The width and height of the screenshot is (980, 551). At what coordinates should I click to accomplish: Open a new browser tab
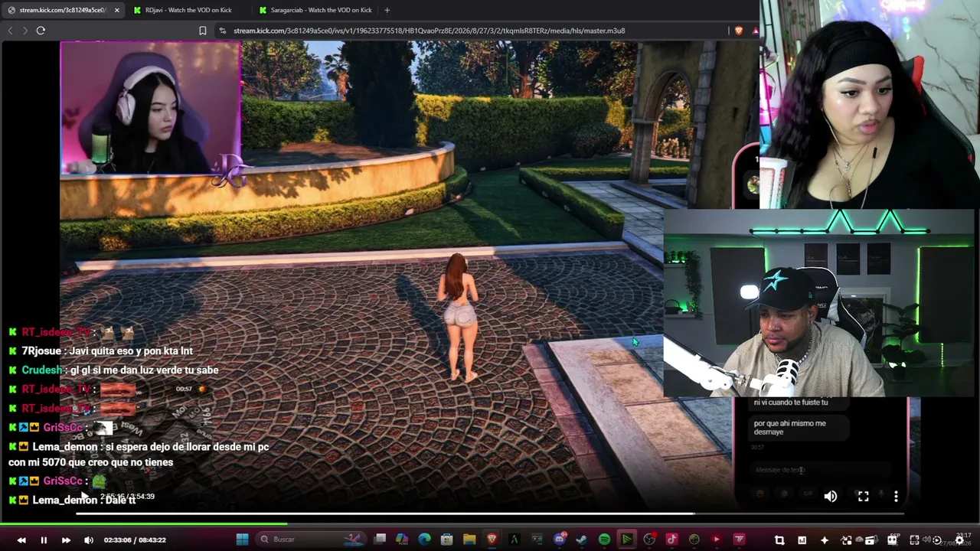point(387,10)
